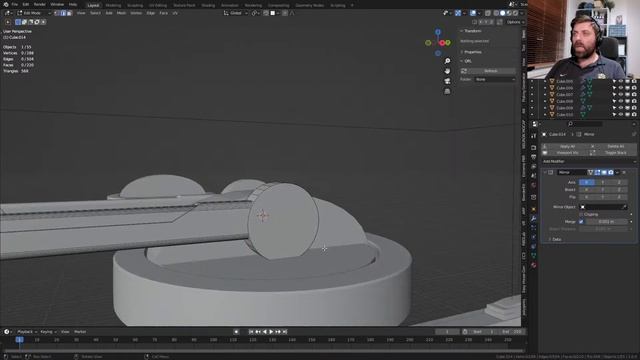Toggle viewport overlays button
The height and width of the screenshot is (360, 640).
473,13
